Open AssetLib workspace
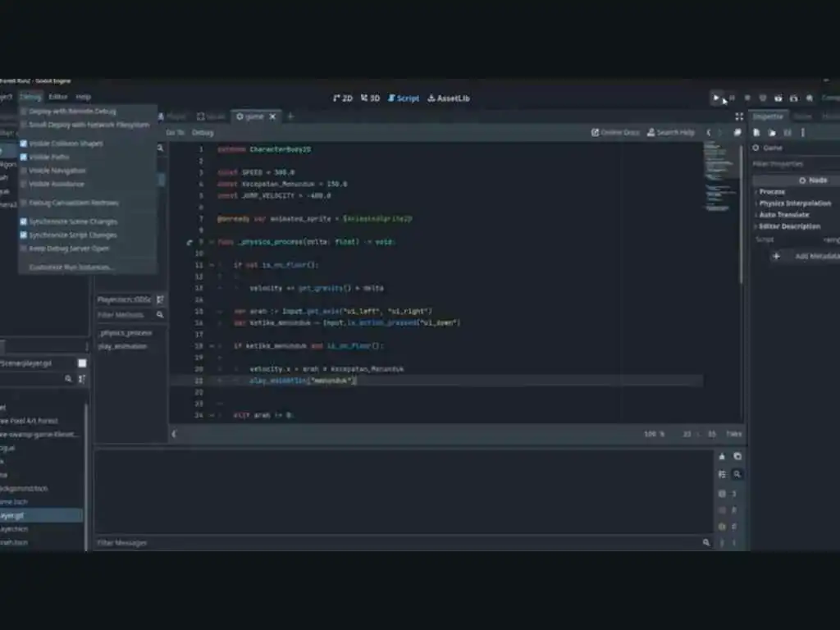 tap(449, 98)
